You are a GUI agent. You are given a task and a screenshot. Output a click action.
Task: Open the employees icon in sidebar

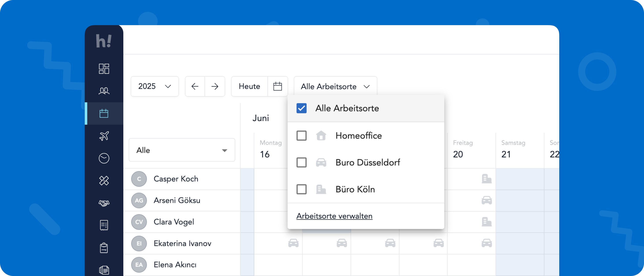coord(104,91)
